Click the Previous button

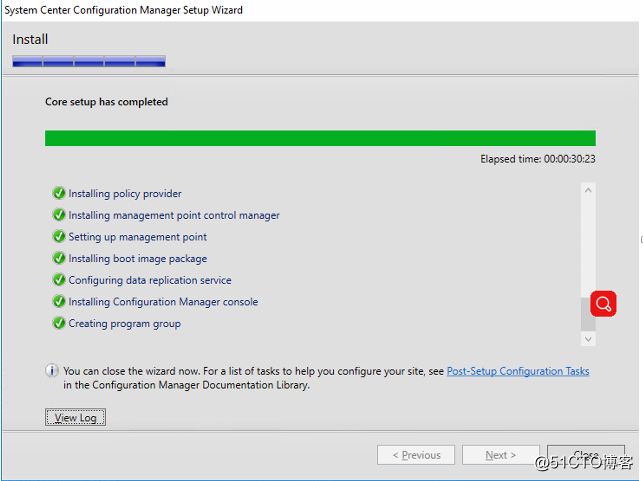416,455
